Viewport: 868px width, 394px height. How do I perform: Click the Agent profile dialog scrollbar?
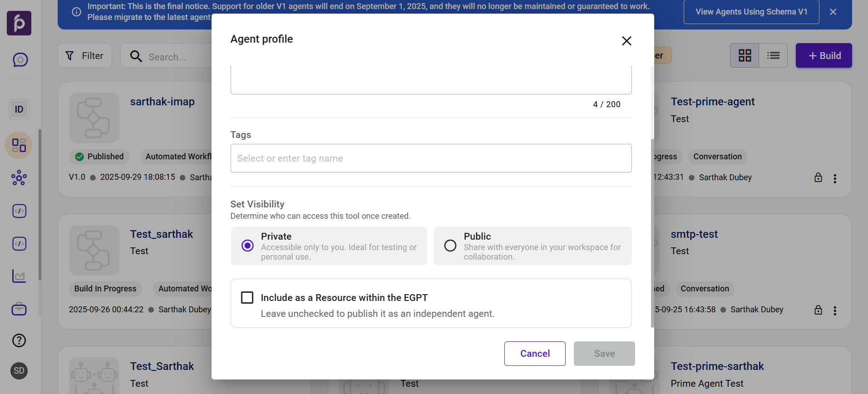tap(652, 227)
